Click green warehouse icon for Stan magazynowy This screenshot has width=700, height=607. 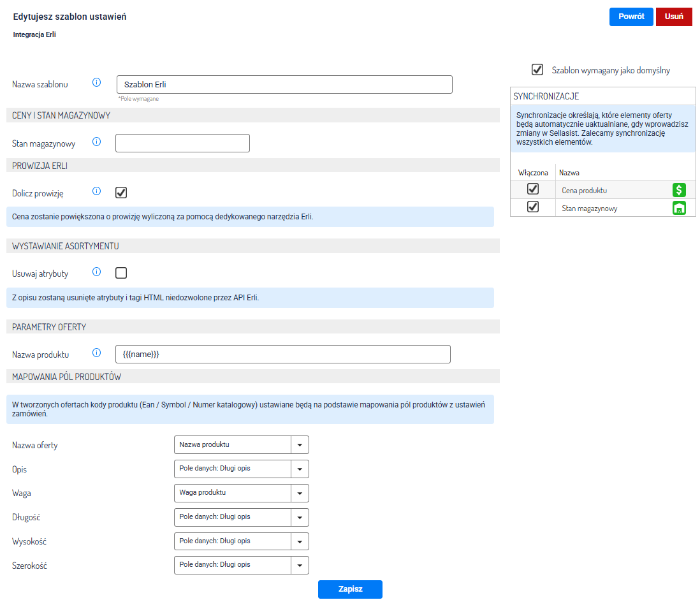[679, 208]
